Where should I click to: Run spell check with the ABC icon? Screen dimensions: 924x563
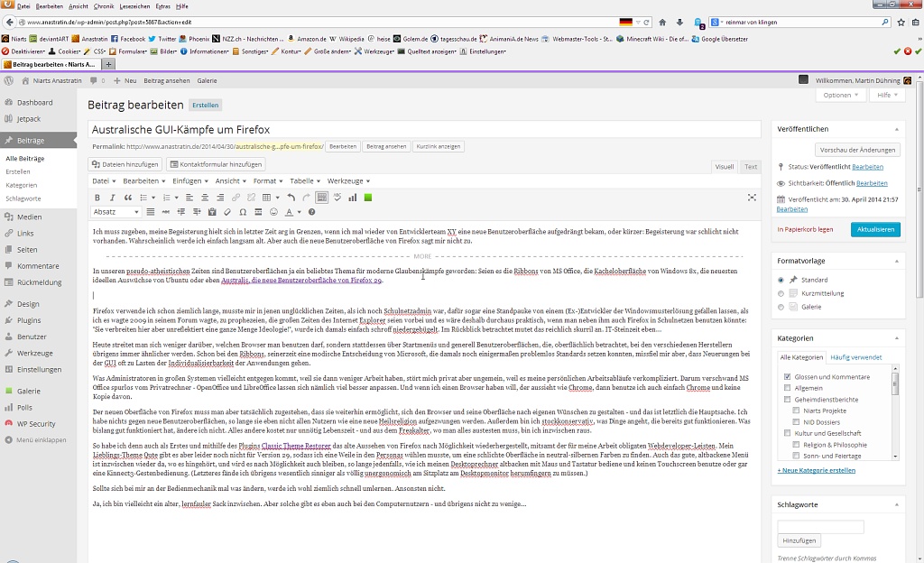[337, 198]
